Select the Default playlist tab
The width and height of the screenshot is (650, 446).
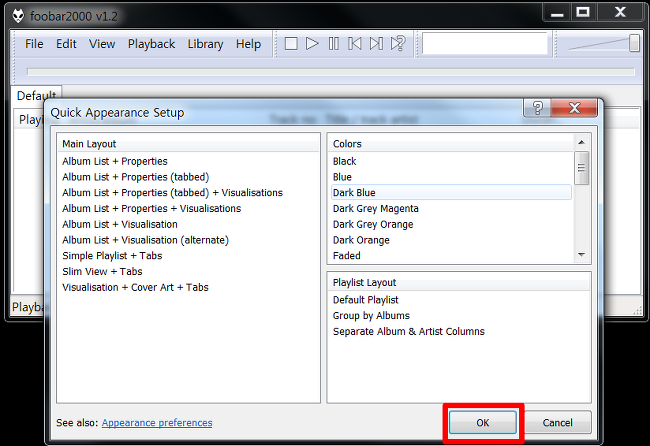coord(36,95)
